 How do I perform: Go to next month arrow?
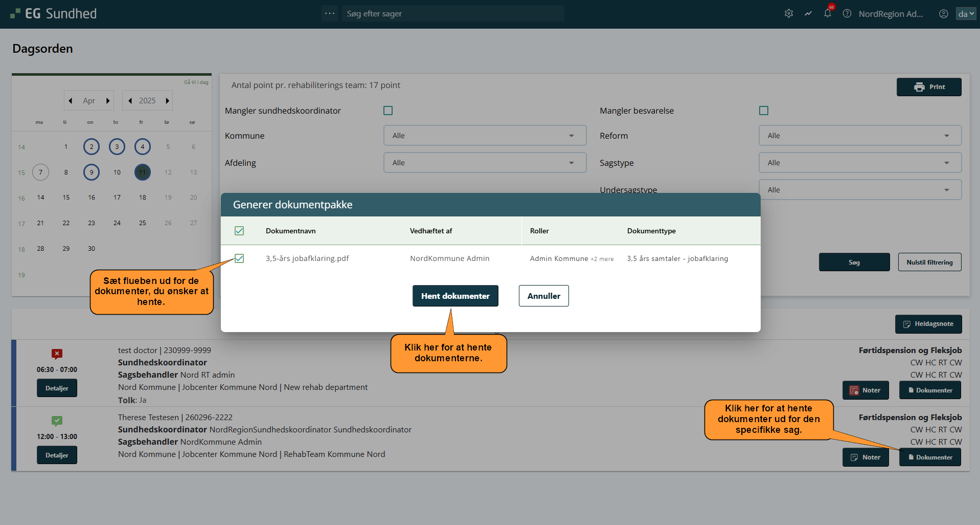108,101
